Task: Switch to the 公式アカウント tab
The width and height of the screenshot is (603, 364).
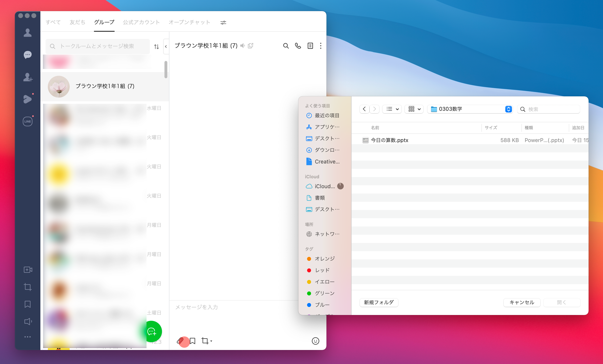Action: [141, 22]
